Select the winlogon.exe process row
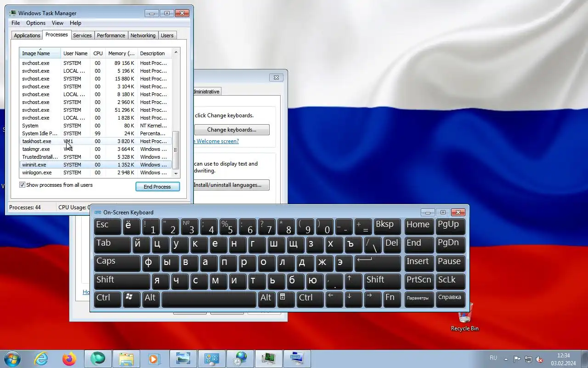This screenshot has height=368, width=588. coord(96,172)
